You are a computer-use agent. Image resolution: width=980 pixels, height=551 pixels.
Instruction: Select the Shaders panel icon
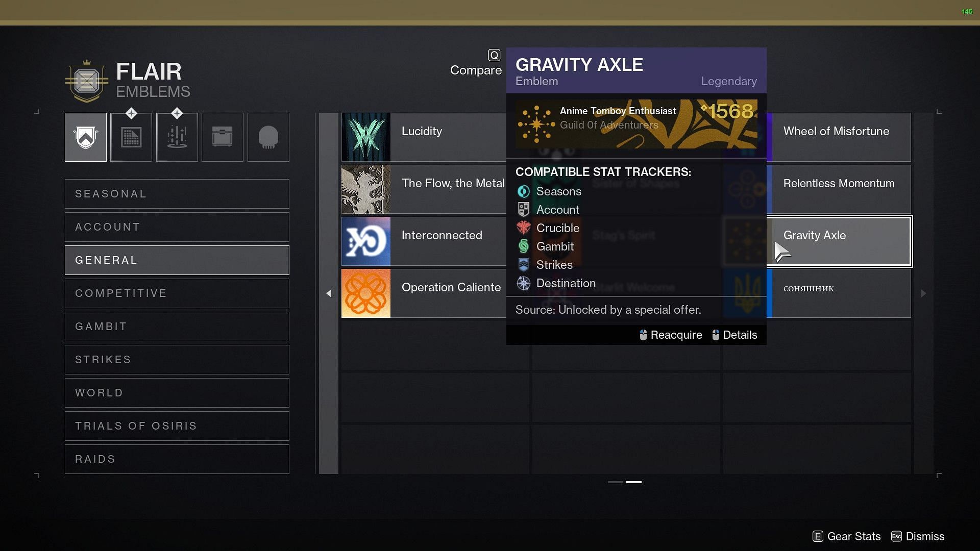click(x=131, y=137)
